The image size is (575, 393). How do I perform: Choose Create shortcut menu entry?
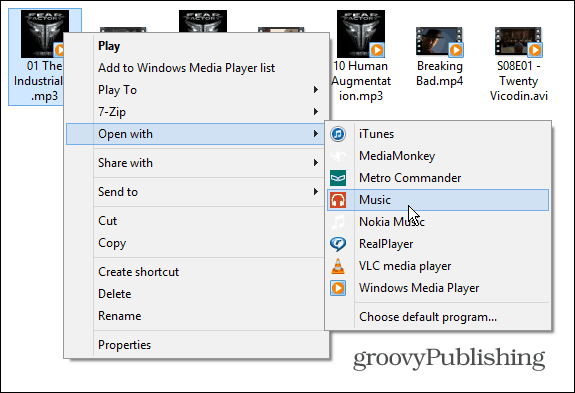[x=139, y=272]
